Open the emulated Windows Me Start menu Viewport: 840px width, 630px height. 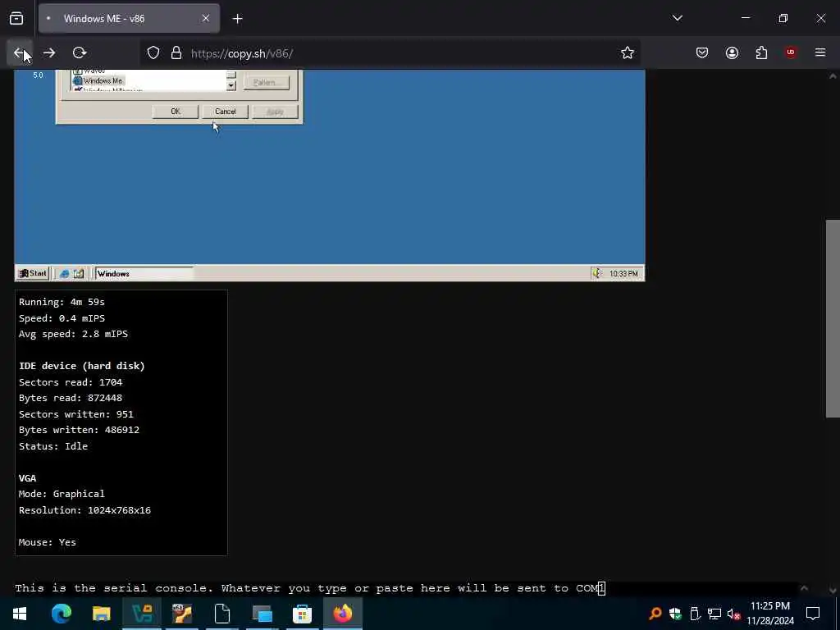pos(32,273)
